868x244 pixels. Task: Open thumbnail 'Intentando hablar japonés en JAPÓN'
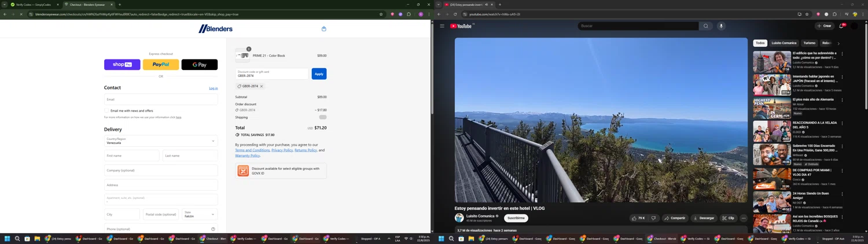point(772,85)
